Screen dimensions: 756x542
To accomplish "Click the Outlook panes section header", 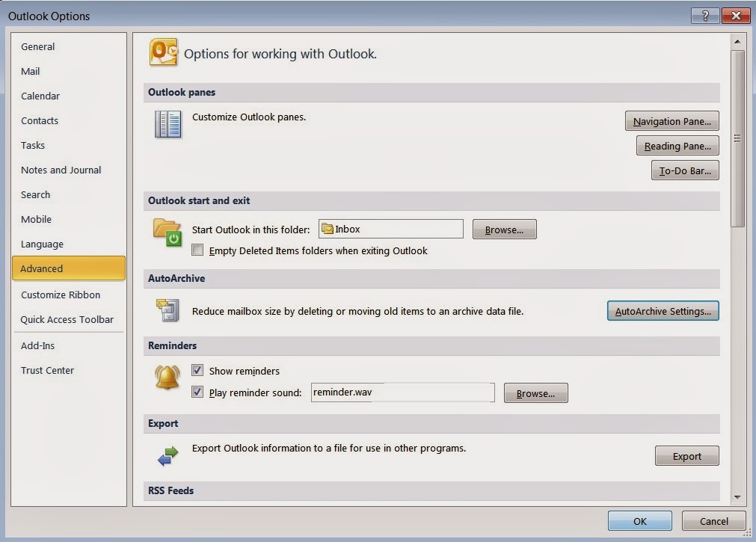I will click(x=431, y=92).
